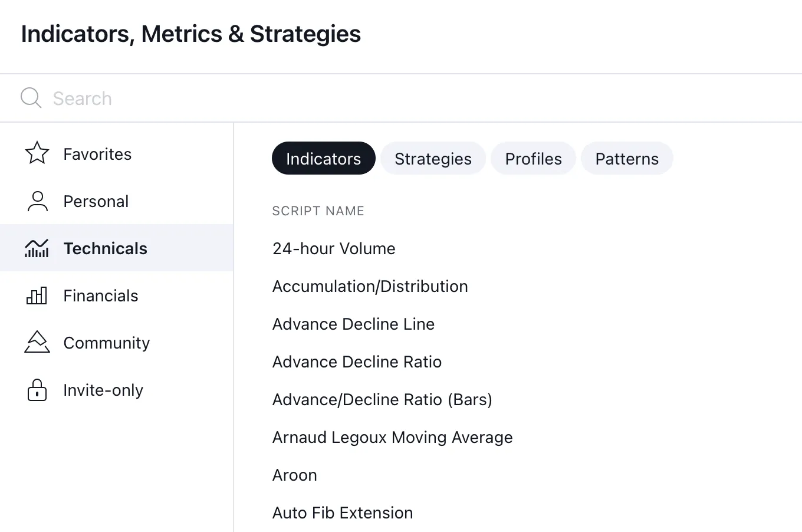This screenshot has width=802, height=532.
Task: Click the Technicals chart icon
Action: coord(37,248)
